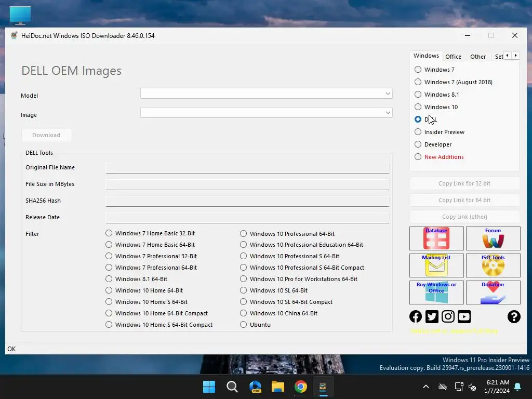The height and width of the screenshot is (399, 532).
Task: Open the desktop computer icon
Action: pos(20,15)
